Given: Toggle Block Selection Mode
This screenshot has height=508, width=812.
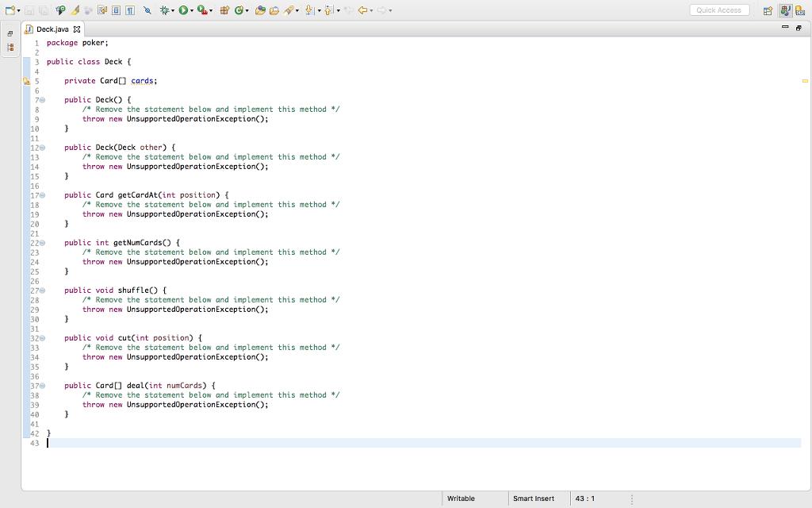Looking at the screenshot, I should pos(116,10).
